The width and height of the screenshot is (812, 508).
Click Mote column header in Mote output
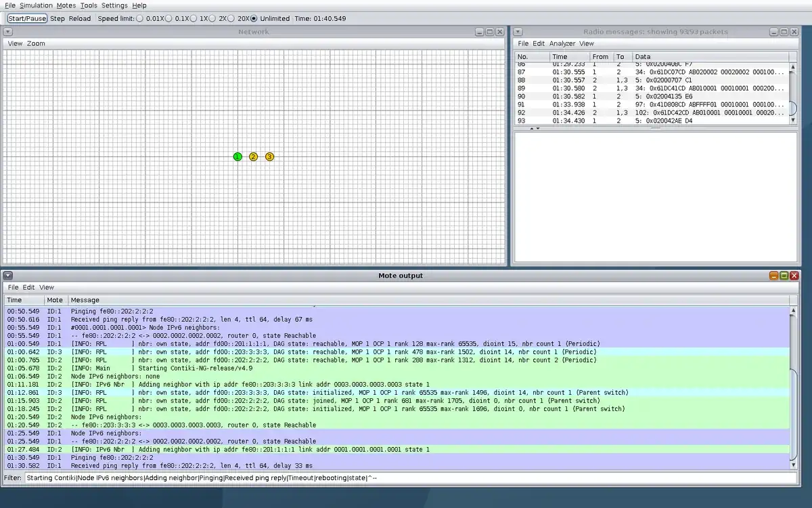(55, 300)
